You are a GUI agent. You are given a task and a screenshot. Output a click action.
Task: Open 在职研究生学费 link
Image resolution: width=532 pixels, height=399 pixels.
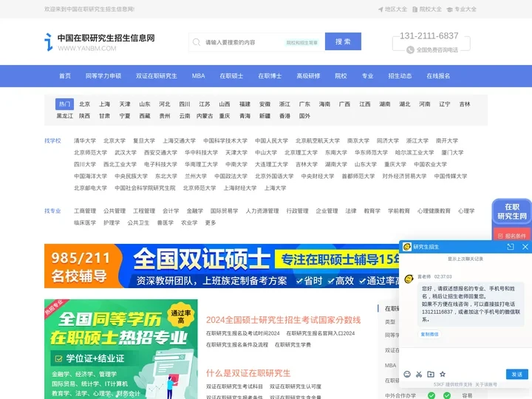(293, 345)
